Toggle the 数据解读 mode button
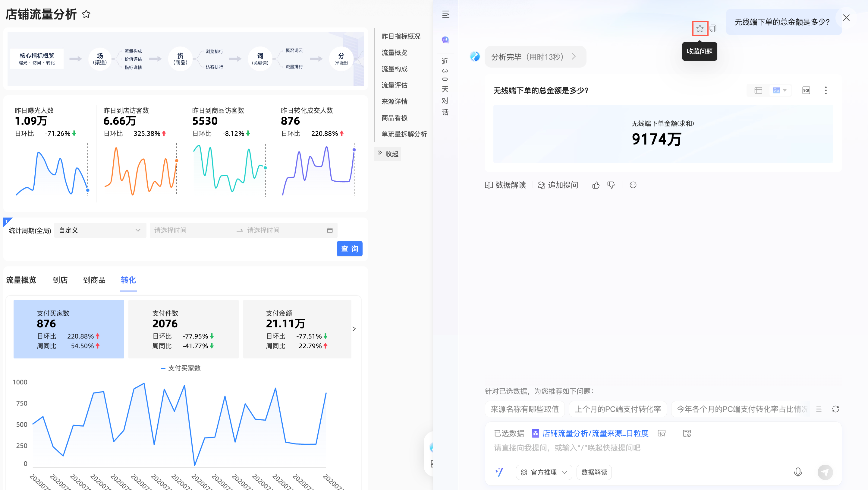This screenshot has width=868, height=490. pos(594,472)
